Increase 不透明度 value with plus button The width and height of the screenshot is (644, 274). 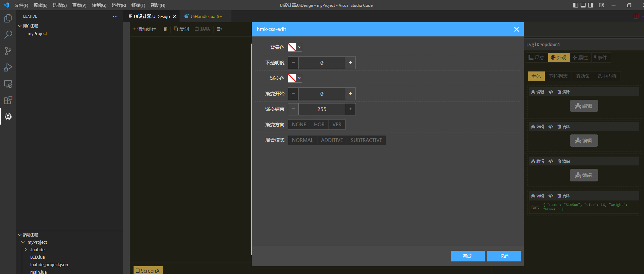tap(350, 63)
